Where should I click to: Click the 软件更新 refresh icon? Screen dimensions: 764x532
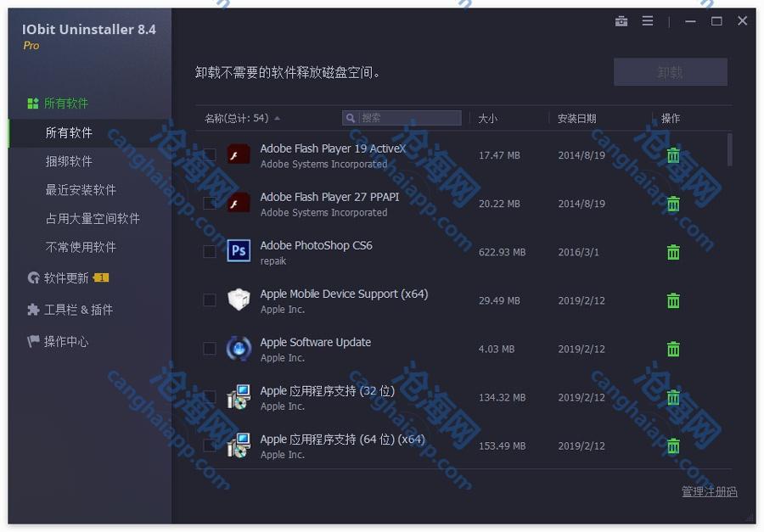(x=33, y=278)
